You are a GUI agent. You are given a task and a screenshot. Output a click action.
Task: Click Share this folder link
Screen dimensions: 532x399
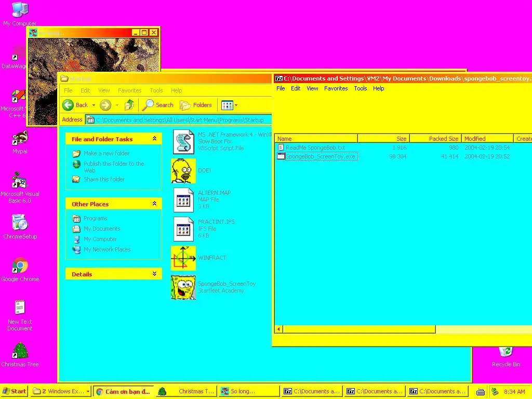coord(104,179)
